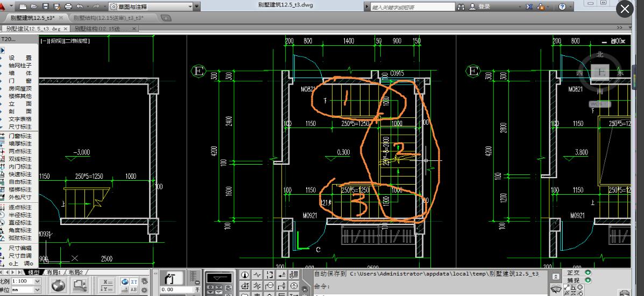Click the 半径标注 tool
644x296 pixels.
(20, 215)
